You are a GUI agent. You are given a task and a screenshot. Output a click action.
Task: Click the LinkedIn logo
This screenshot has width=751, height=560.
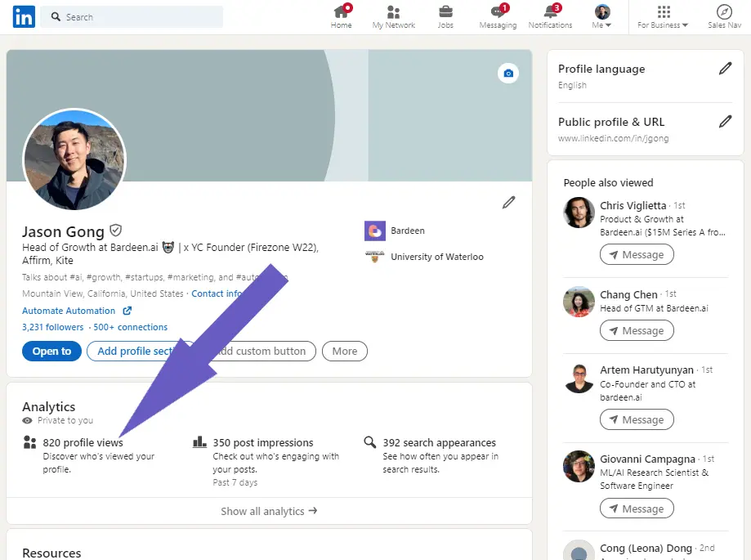coord(24,17)
